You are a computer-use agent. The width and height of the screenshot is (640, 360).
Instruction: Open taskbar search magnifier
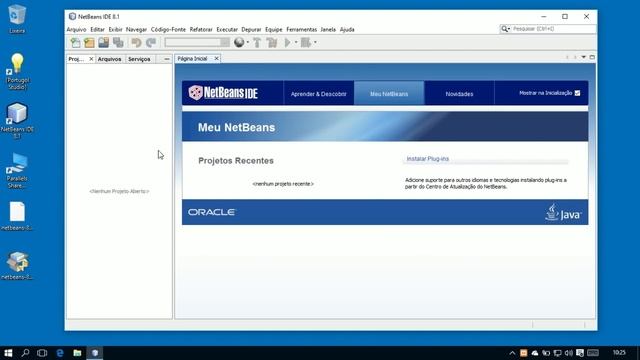click(x=25, y=353)
